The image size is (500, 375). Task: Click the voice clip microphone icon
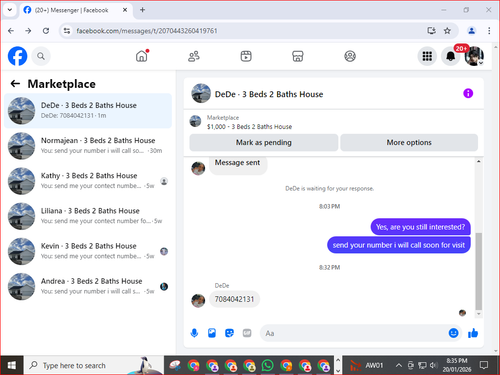tap(194, 333)
